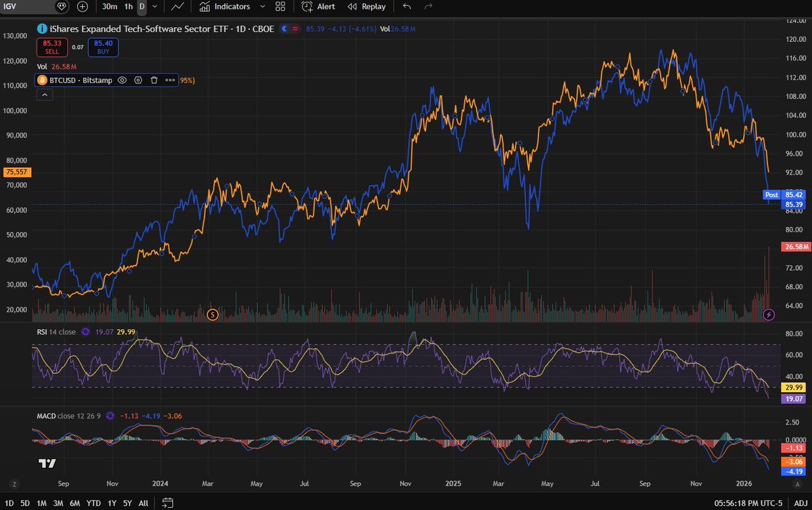Click the Z timezone circle icon
Screen dimensions: 812x510
pos(14,484)
